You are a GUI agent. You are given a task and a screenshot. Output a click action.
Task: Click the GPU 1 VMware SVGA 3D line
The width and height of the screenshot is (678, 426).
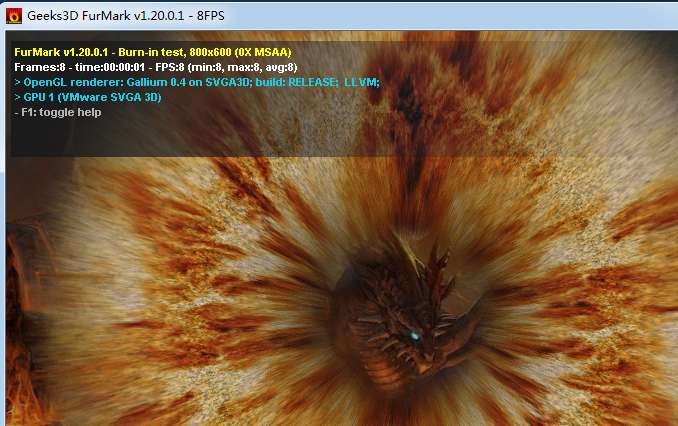tap(88, 97)
